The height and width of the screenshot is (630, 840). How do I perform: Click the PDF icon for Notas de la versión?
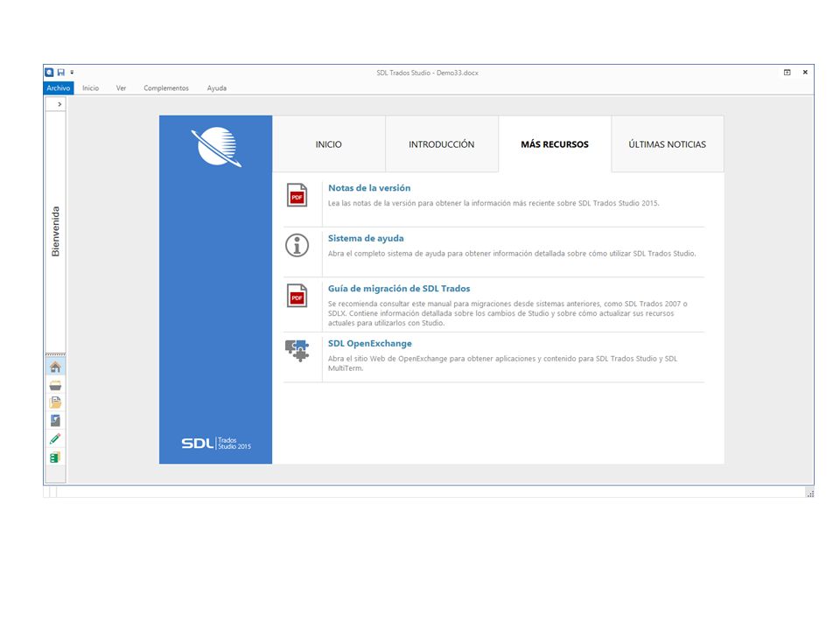[x=297, y=195]
